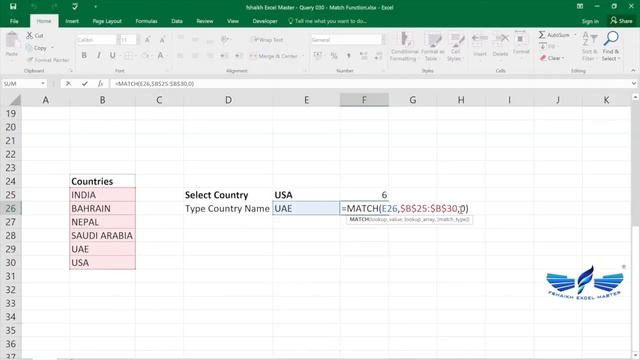The width and height of the screenshot is (640, 360).
Task: Select the USA cell in column E
Action: [x=306, y=195]
